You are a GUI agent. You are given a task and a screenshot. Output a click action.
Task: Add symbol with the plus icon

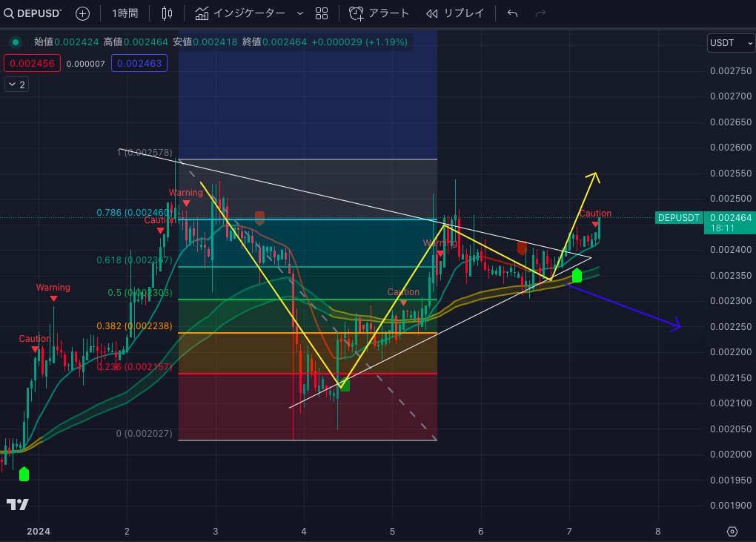(x=83, y=13)
